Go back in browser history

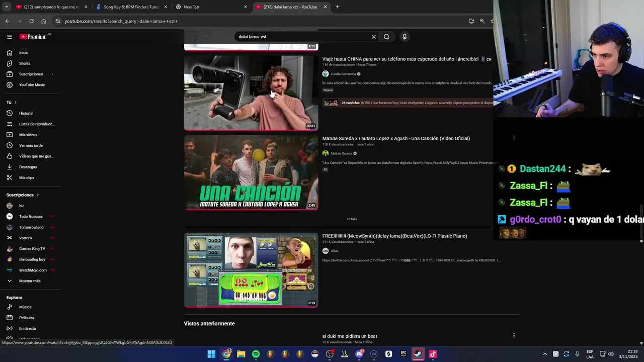[x=7, y=21]
